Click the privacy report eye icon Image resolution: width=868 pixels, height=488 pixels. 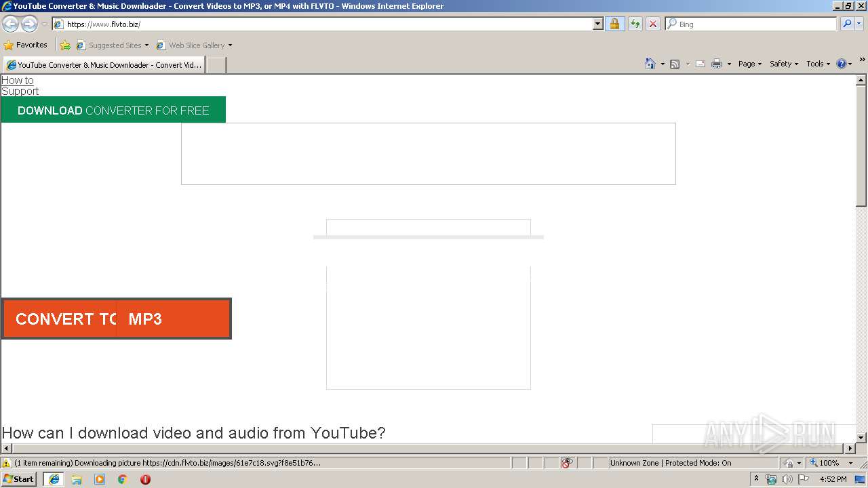pyautogui.click(x=567, y=463)
